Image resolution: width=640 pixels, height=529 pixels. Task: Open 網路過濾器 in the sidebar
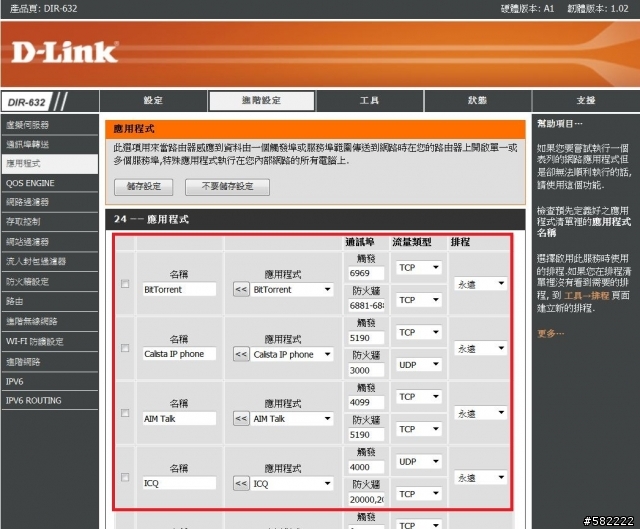[50, 202]
